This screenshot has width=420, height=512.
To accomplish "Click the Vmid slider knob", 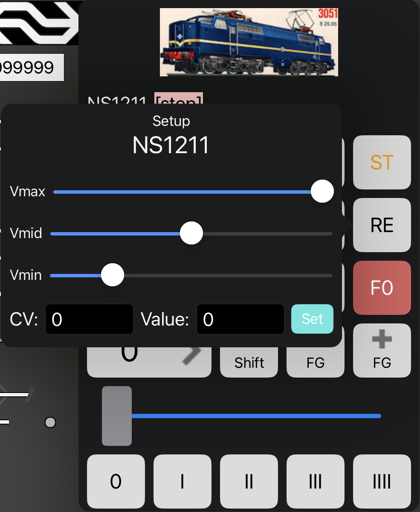I will pyautogui.click(x=191, y=233).
